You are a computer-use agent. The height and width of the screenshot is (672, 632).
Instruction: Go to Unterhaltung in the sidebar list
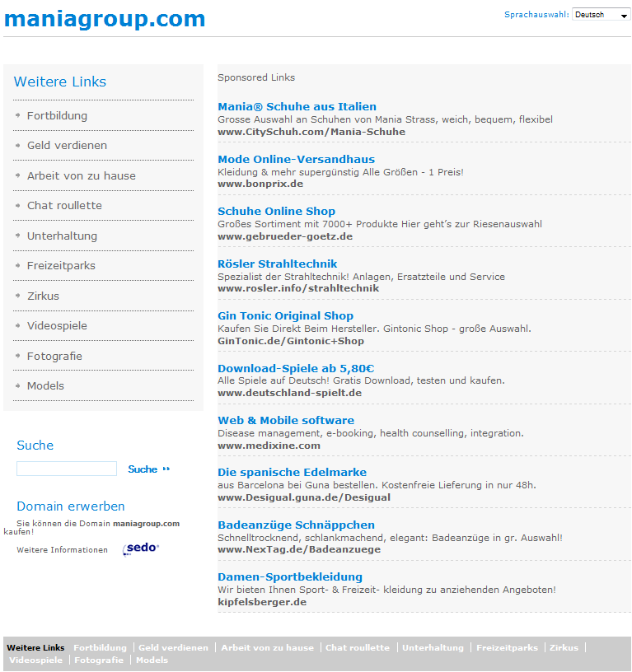(62, 236)
